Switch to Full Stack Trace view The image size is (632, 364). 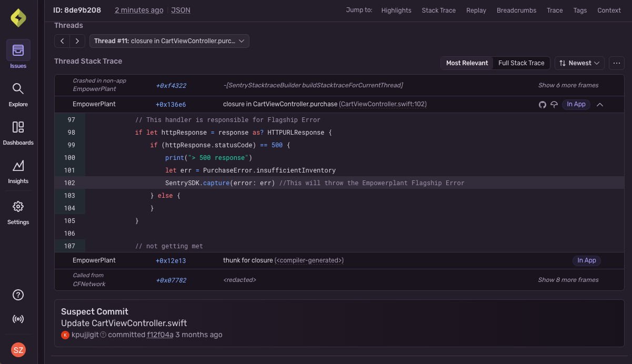520,63
